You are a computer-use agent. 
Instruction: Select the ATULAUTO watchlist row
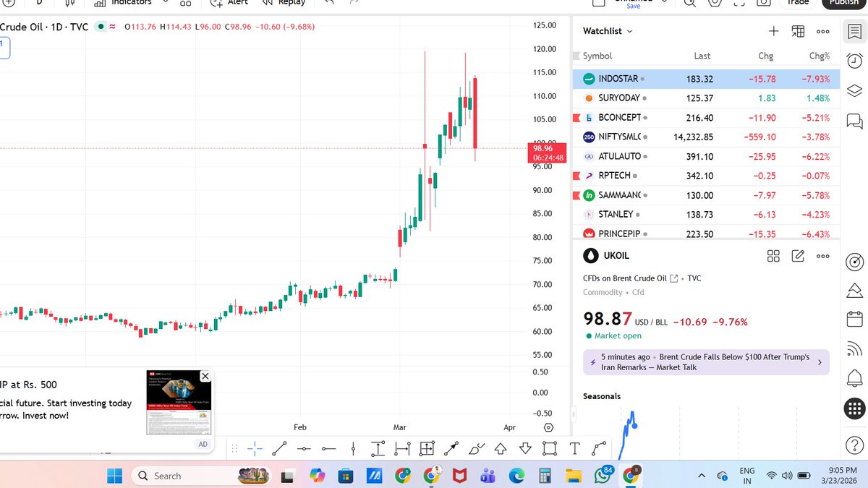[706, 156]
